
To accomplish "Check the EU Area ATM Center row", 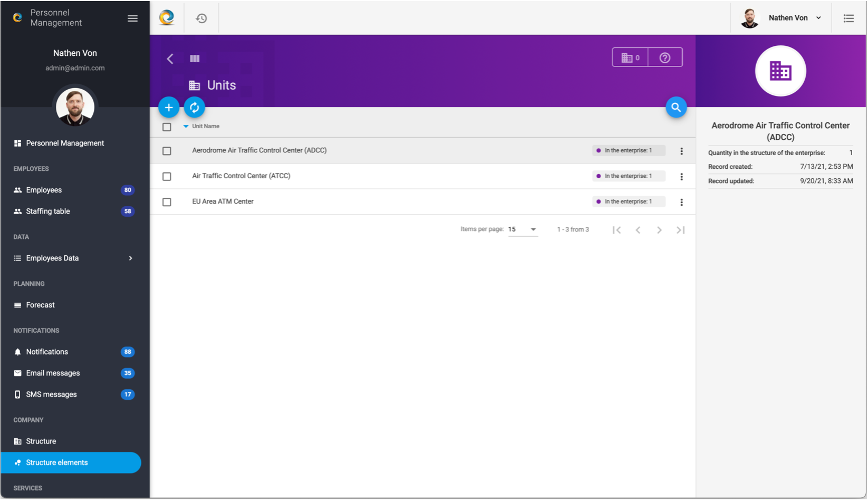I will click(x=167, y=202).
